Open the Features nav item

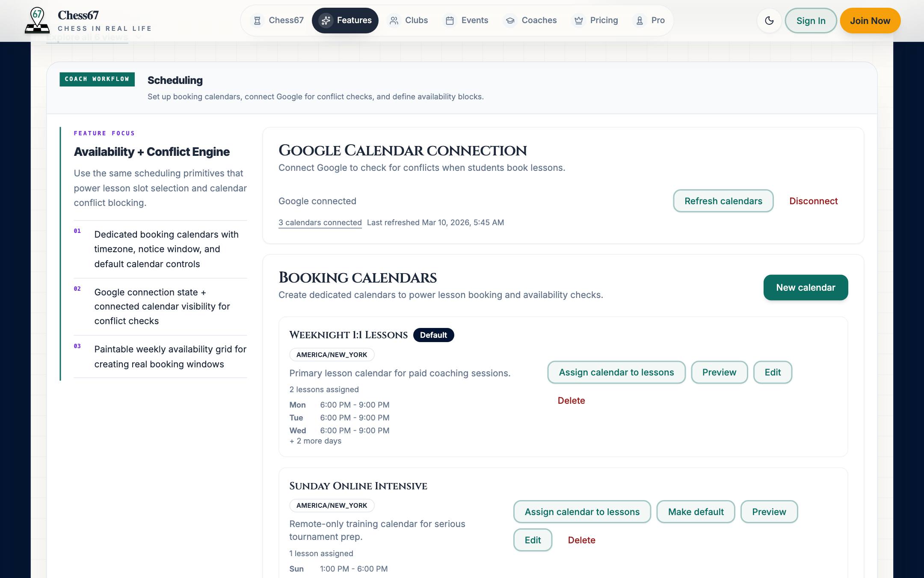point(345,21)
